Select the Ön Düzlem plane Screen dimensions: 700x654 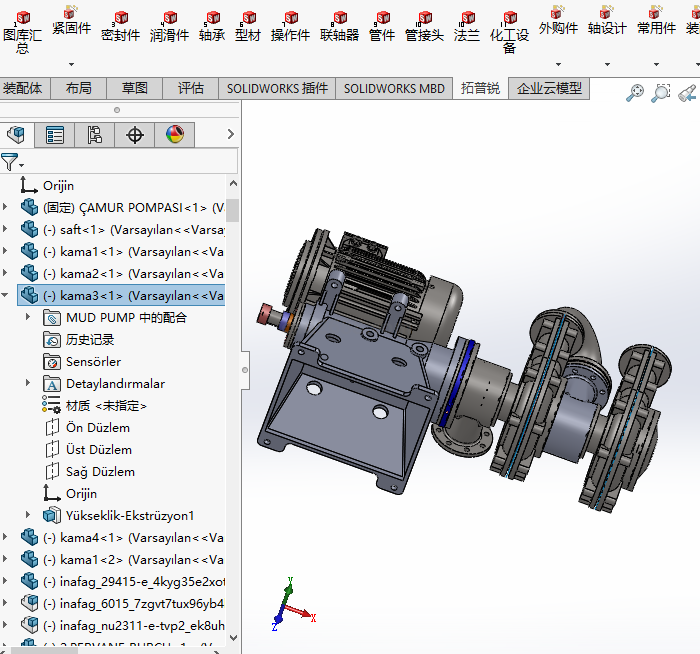coord(98,428)
